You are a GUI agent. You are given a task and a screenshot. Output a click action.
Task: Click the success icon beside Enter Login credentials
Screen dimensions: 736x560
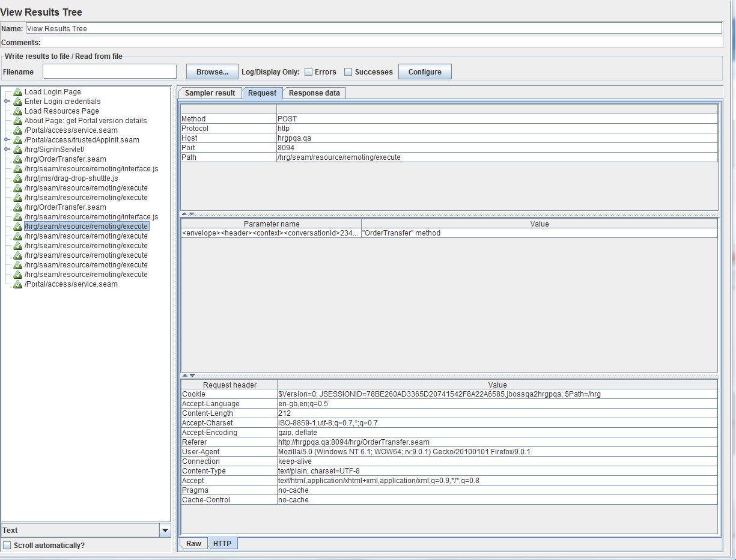pyautogui.click(x=17, y=102)
